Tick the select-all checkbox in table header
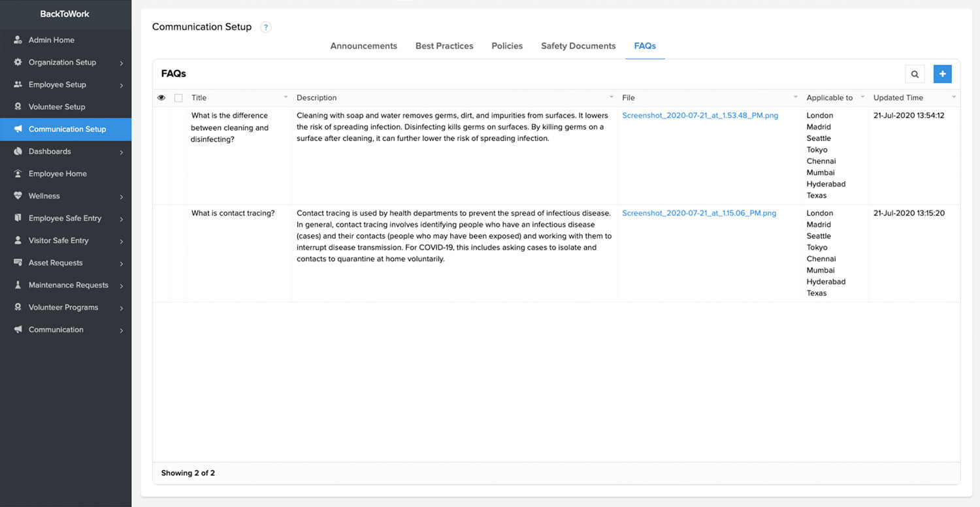 [178, 98]
